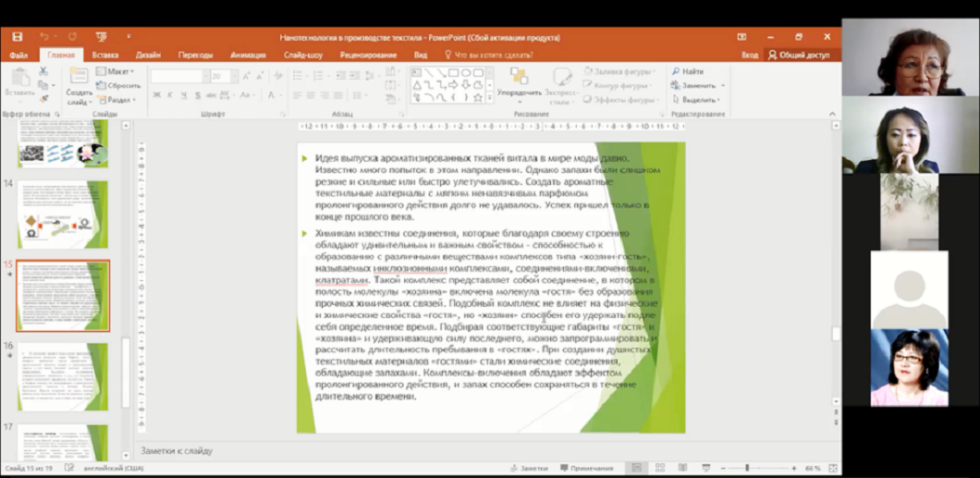The height and width of the screenshot is (478, 980).
Task: Open the Arrange (Упорядочить) tool
Action: [519, 83]
